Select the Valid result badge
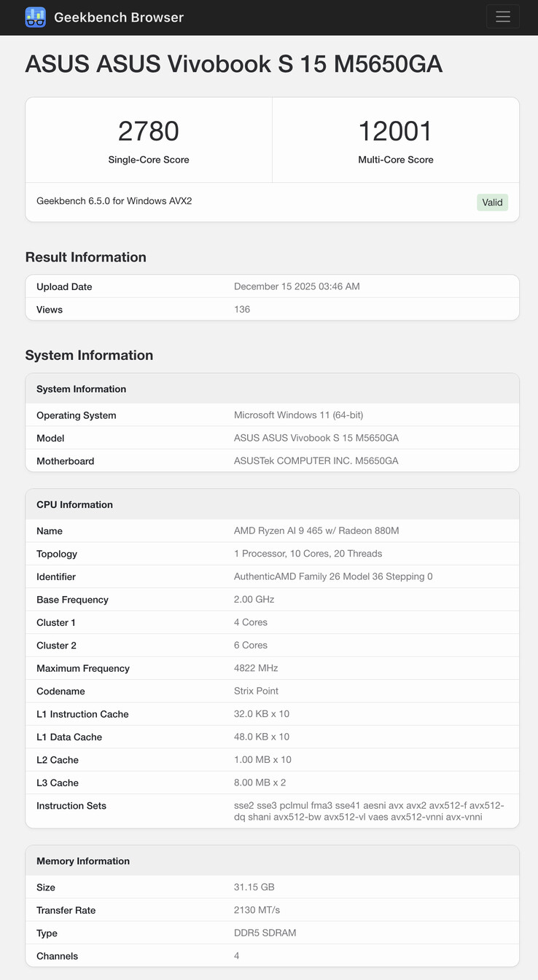 coord(492,202)
